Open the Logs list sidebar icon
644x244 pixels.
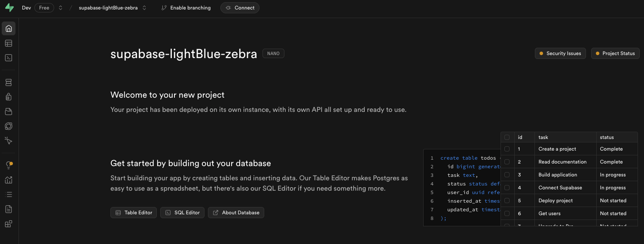(9, 195)
